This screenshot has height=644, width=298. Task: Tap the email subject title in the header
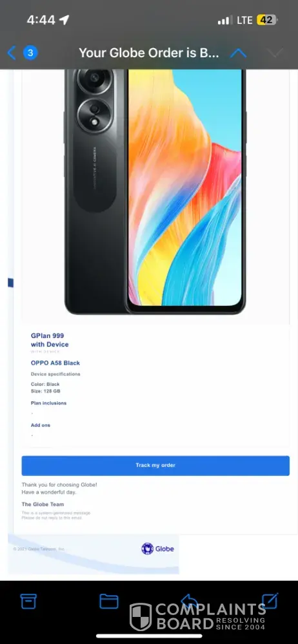149,53
